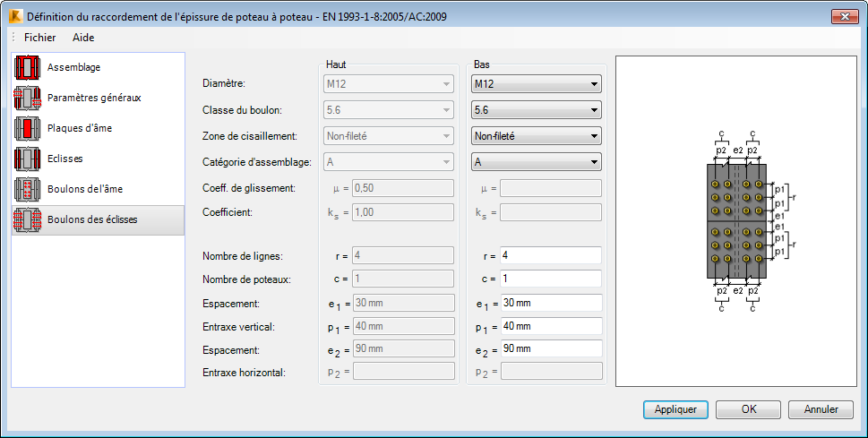Select the Paramètres généraux icon
The height and width of the screenshot is (438, 868).
click(x=29, y=98)
